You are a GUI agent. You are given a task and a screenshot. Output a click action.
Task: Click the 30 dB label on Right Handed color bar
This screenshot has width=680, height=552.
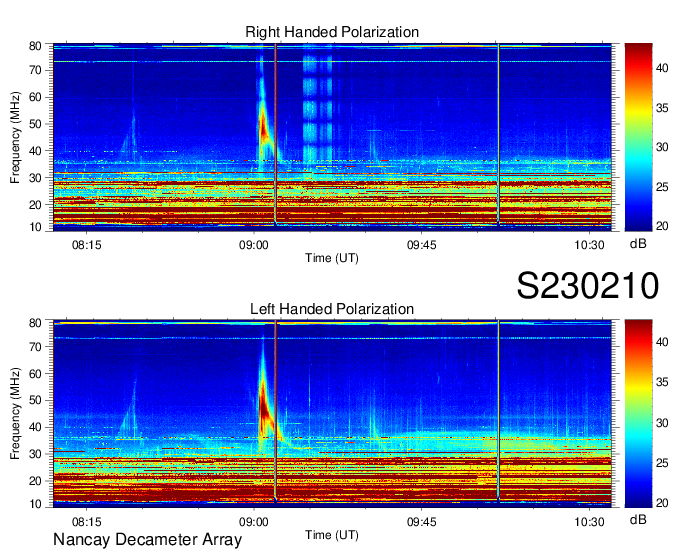point(662,147)
